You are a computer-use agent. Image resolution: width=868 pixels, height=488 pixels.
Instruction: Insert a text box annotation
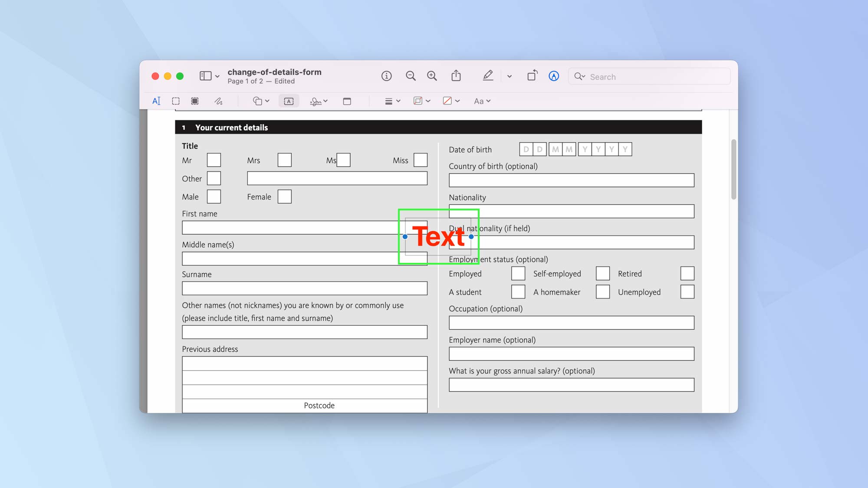click(289, 101)
